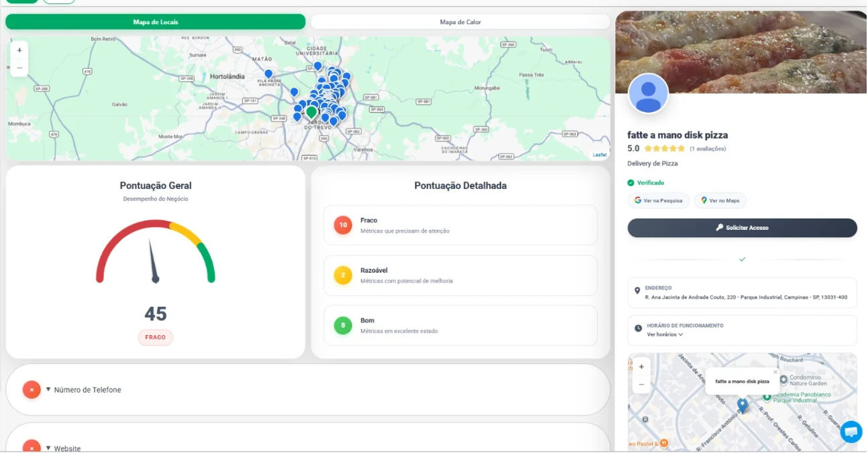Screen dimensions: 868x453
Task: Close the fatte a mano disk pizza popup
Action: (775, 372)
